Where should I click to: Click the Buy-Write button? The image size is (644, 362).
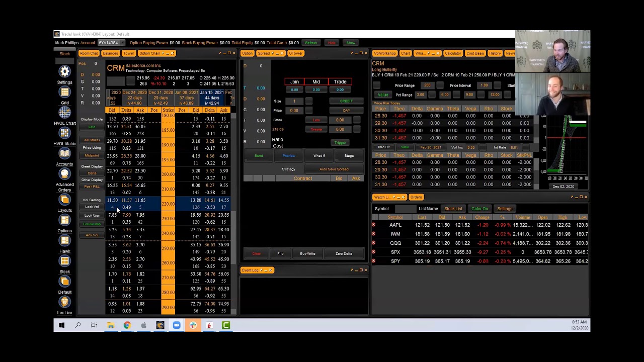(x=307, y=253)
